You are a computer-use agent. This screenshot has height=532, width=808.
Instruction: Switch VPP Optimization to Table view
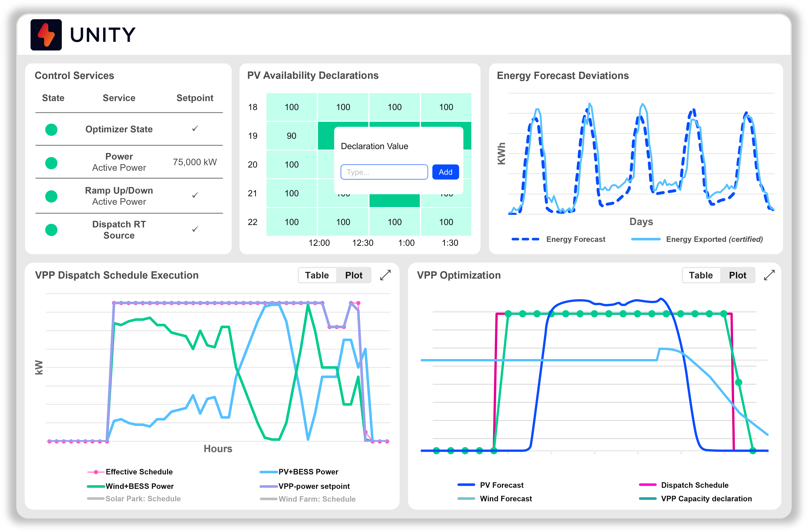click(701, 275)
